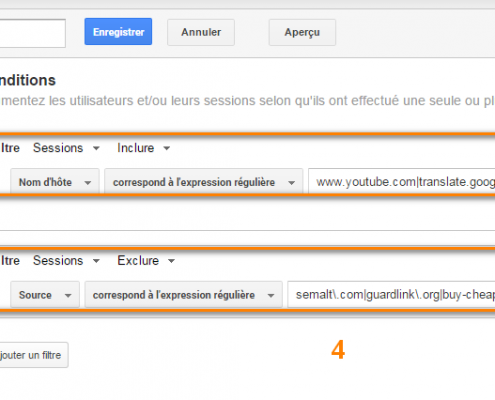Cancel with the Annuler button
Image resolution: width=495 pixels, height=400 pixels.
pos(201,32)
